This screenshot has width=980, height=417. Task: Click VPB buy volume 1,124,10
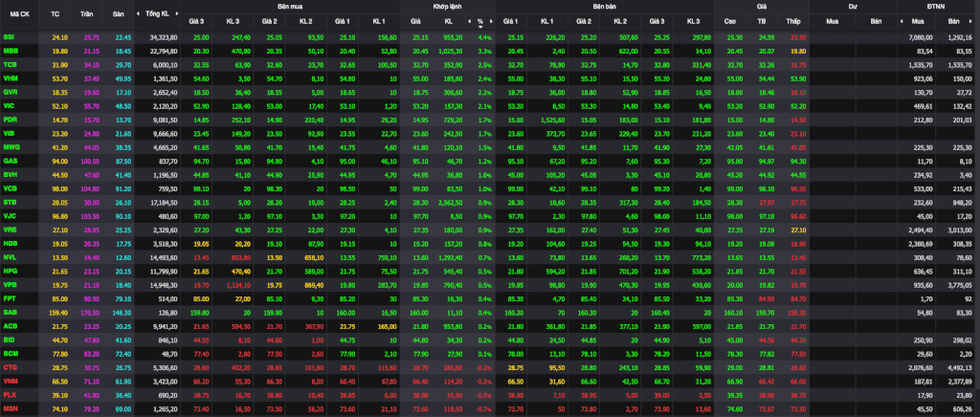pyautogui.click(x=238, y=284)
